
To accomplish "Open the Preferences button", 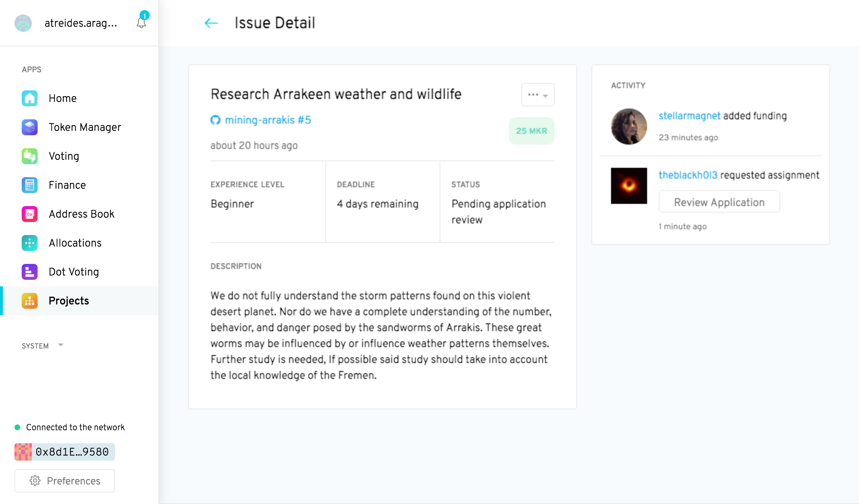I will point(65,481).
